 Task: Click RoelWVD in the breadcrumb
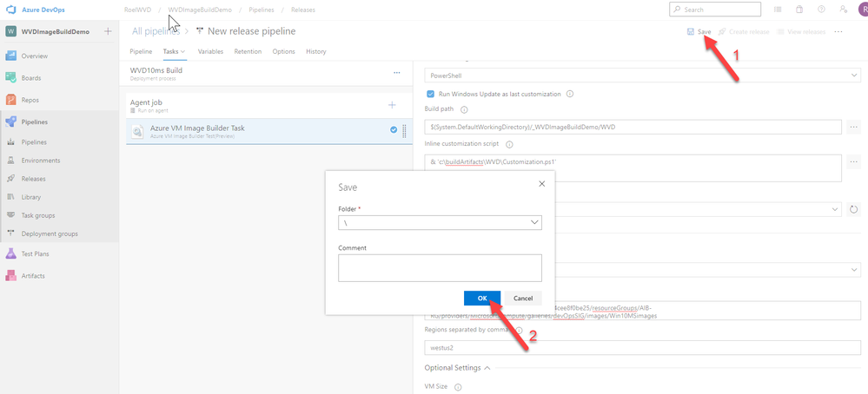pos(137,10)
